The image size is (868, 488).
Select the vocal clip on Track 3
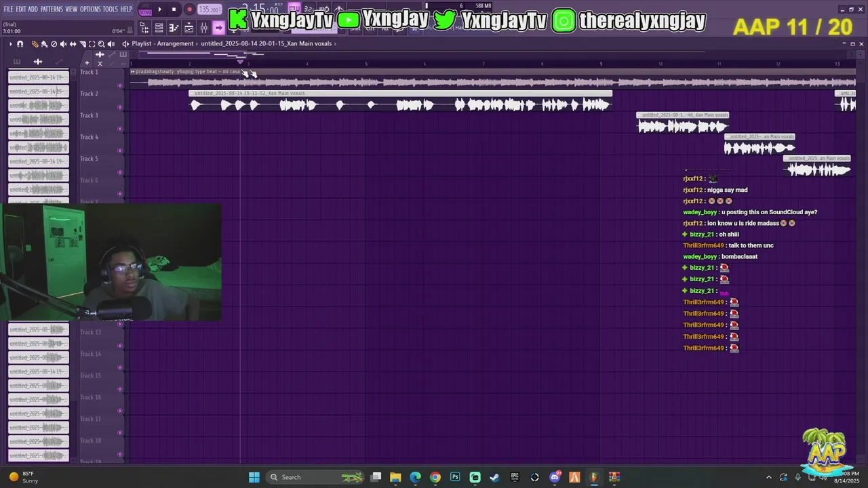(682, 123)
